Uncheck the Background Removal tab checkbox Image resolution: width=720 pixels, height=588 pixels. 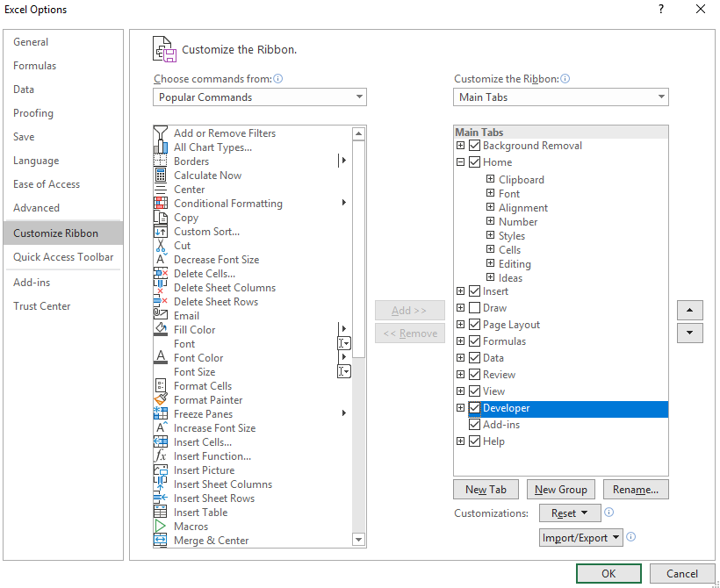click(474, 146)
